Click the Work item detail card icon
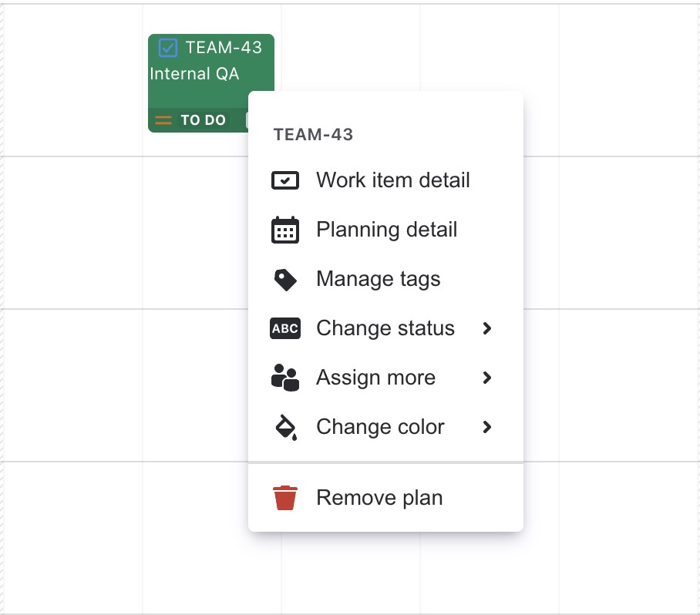This screenshot has height=615, width=700. tap(285, 181)
